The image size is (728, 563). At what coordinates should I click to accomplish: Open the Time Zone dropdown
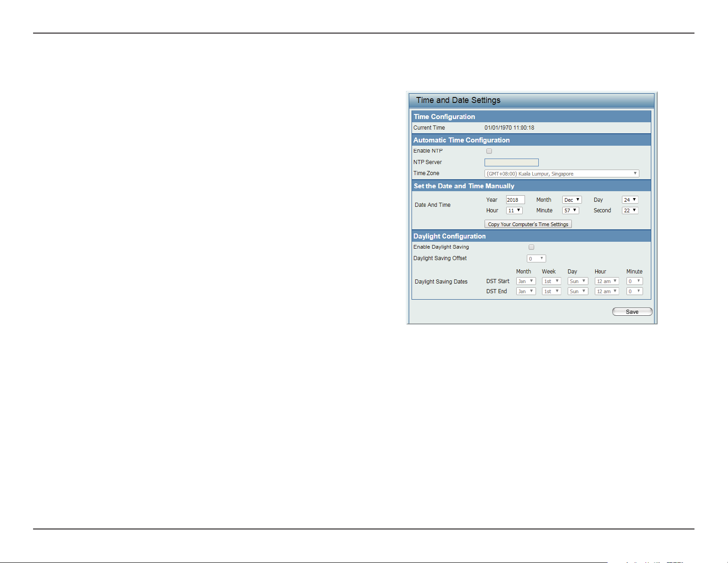[562, 174]
